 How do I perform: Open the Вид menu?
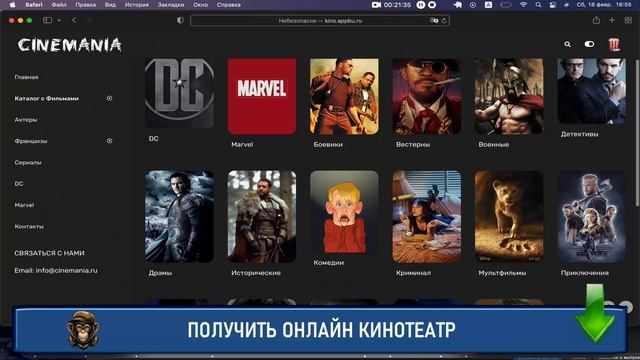click(110, 5)
